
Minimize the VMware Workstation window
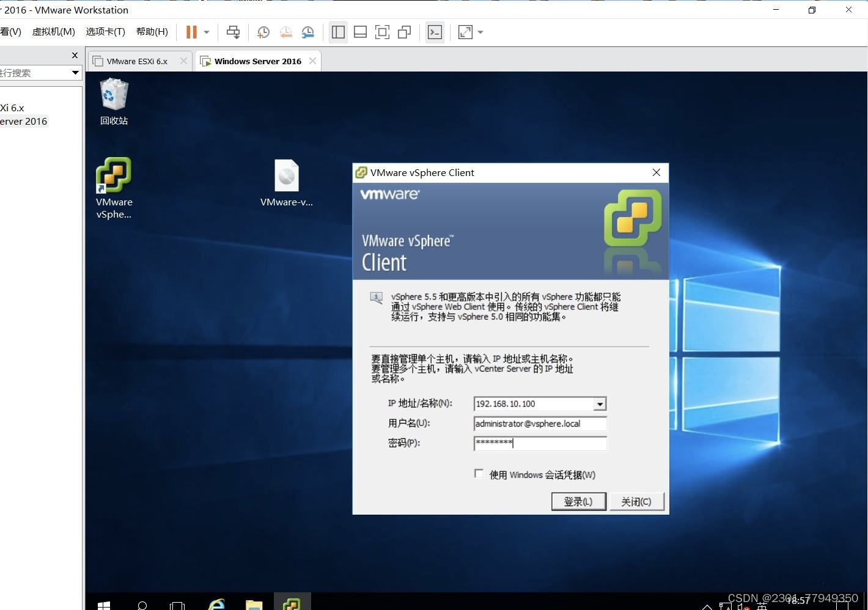tap(776, 10)
